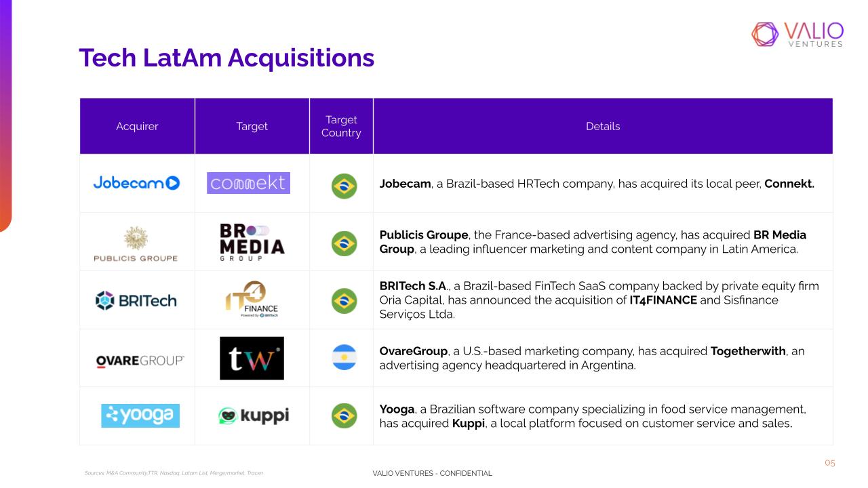Select the BRITech logo
Screen dimensions: 868x488
coord(136,300)
